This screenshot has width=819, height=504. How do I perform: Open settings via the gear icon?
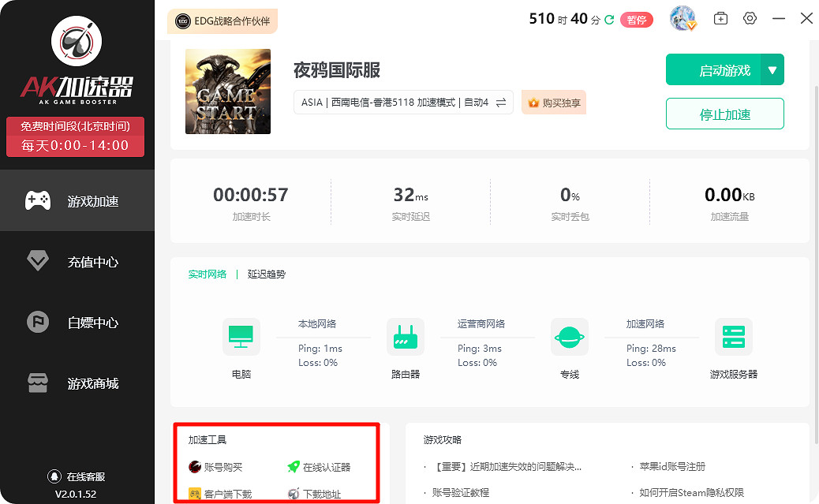point(750,18)
